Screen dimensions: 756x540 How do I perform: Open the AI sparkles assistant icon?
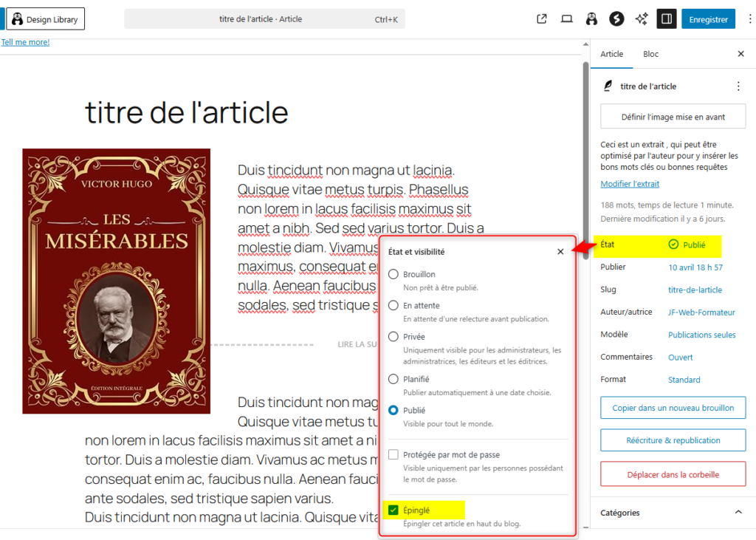[x=642, y=19]
